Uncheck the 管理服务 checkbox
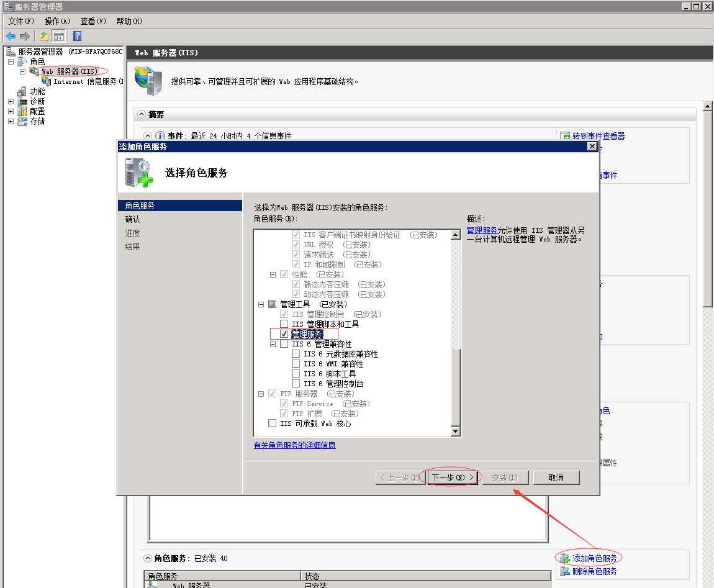The height and width of the screenshot is (588, 714). (x=284, y=334)
